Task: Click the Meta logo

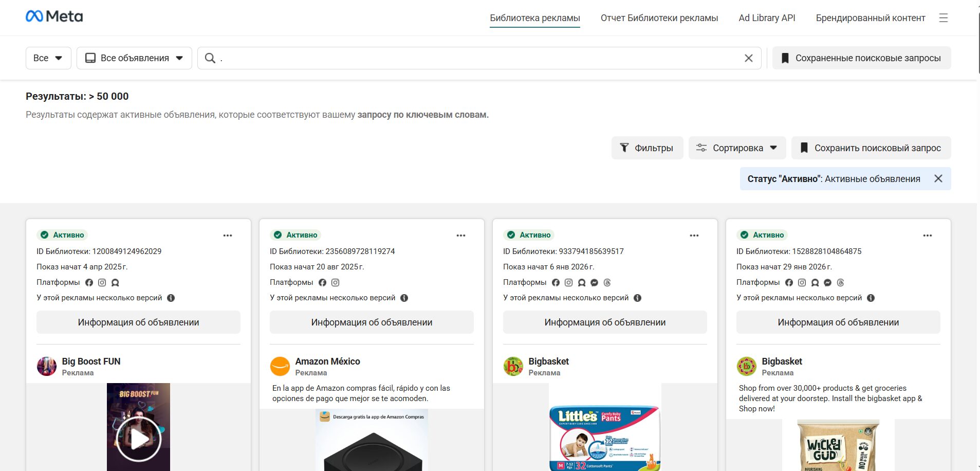Action: coord(55,16)
